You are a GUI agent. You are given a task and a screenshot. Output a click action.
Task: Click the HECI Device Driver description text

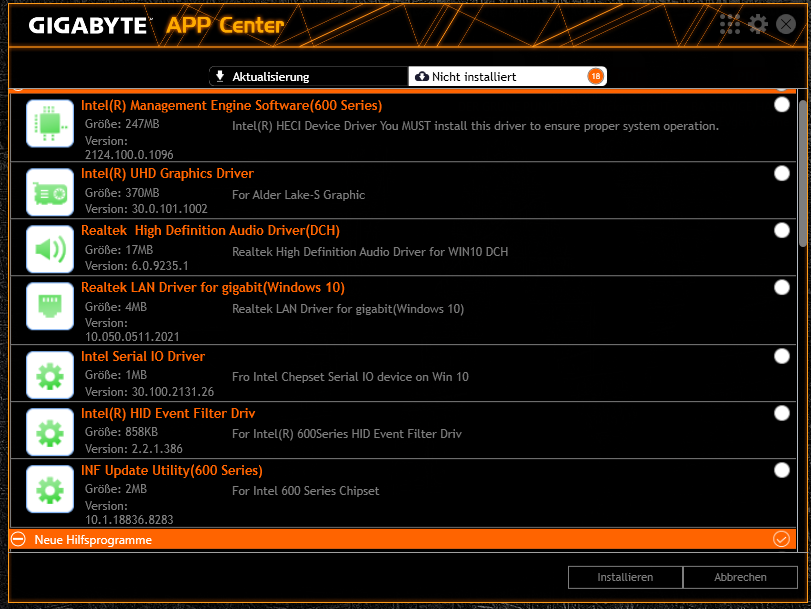click(x=475, y=126)
